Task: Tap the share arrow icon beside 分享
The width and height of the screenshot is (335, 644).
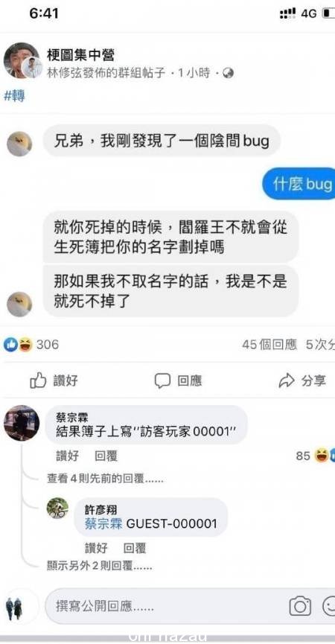Action: pos(286,380)
